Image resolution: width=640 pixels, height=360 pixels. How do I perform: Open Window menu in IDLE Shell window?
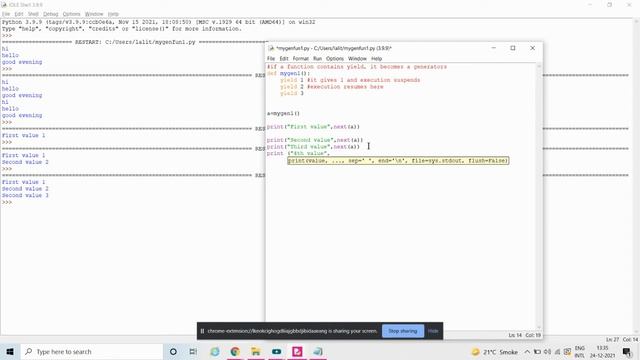94,14
